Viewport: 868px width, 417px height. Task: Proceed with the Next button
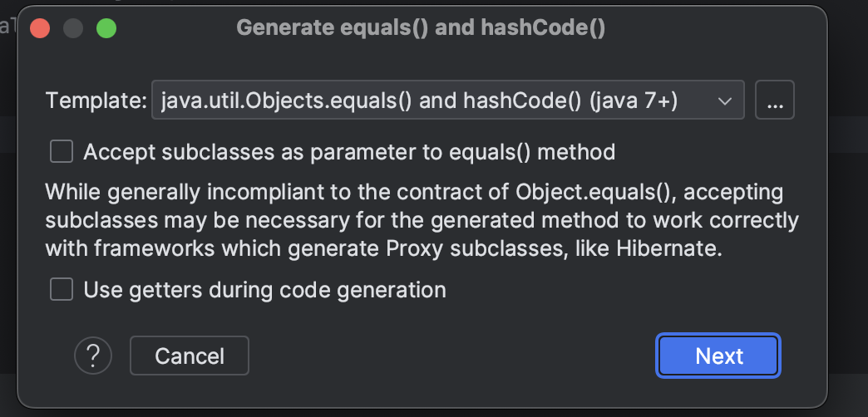click(x=718, y=356)
